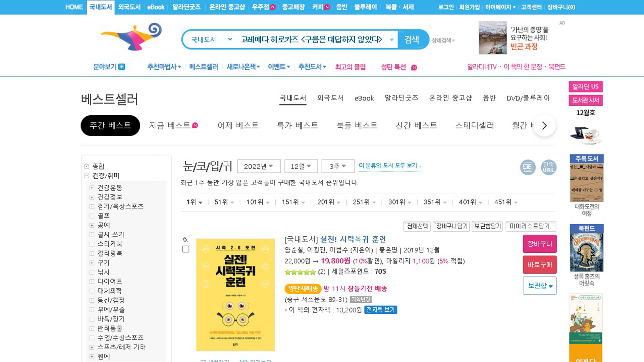644x362 pixels.
Task: Click the Excel export round icon
Action: (528, 167)
